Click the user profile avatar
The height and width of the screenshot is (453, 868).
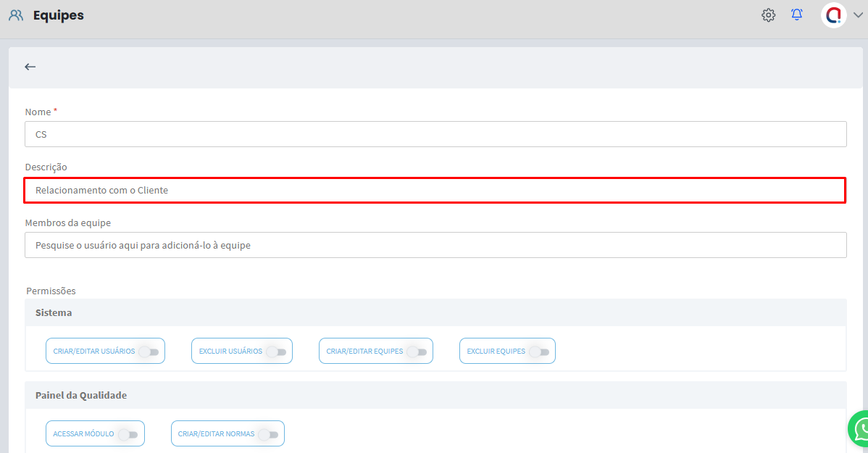833,15
